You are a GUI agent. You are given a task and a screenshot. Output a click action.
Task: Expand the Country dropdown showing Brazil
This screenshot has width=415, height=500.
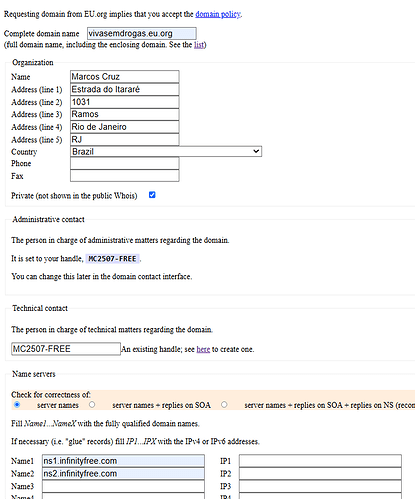click(x=166, y=152)
